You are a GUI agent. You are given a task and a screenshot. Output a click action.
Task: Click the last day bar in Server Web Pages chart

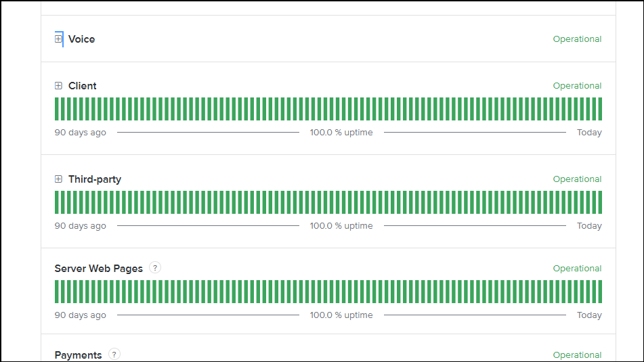click(600, 292)
